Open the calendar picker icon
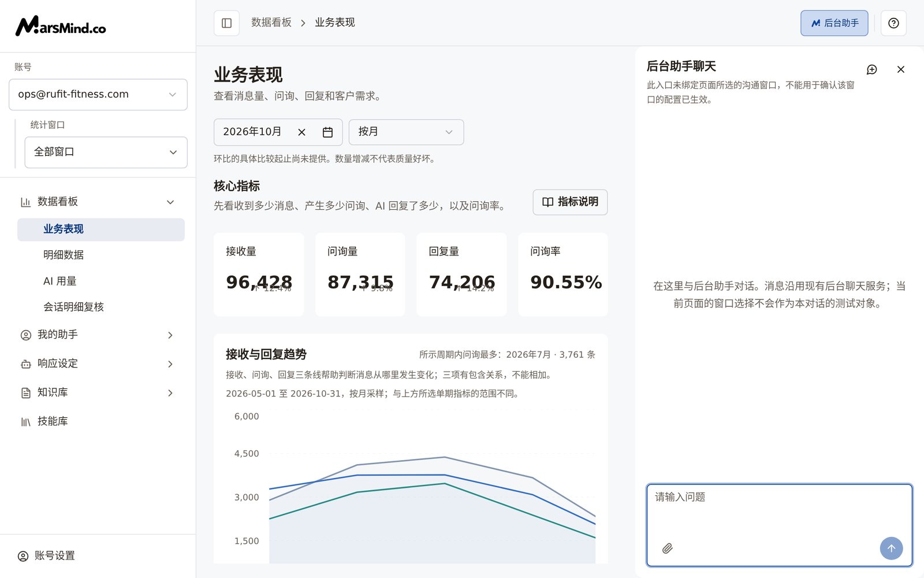The width and height of the screenshot is (924, 578). pyautogui.click(x=327, y=132)
